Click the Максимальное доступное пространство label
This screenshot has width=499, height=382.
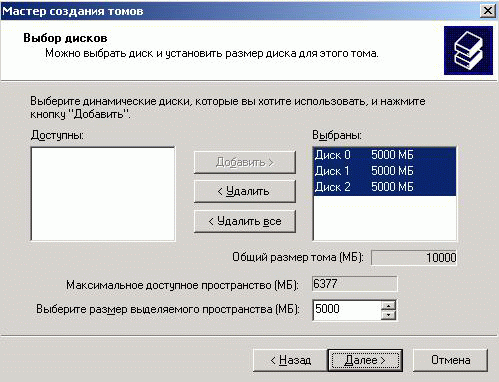coord(182,285)
